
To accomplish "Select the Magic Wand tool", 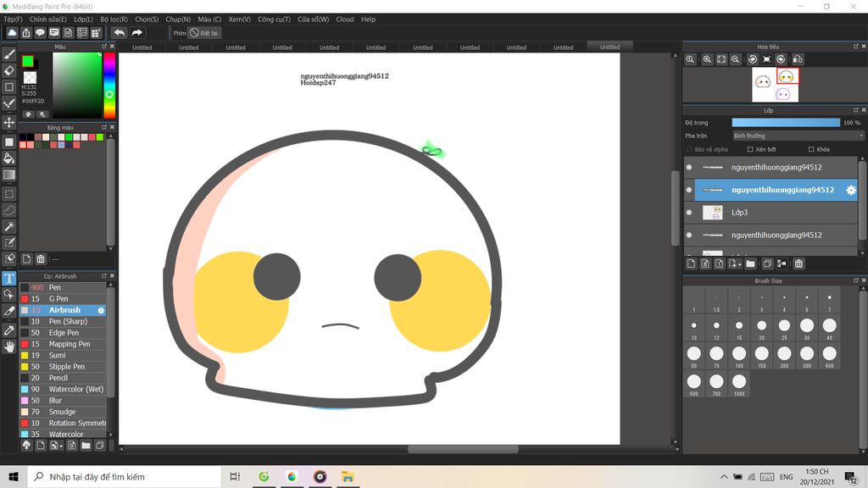I will click(9, 226).
